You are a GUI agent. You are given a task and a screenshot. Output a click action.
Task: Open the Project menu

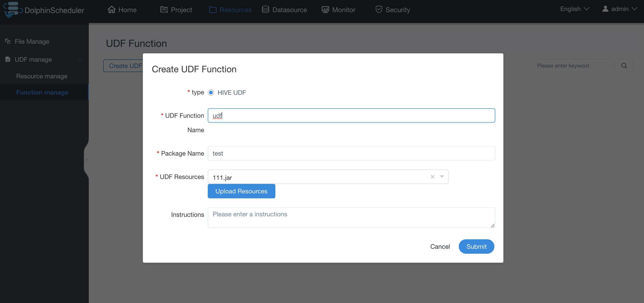coord(176,10)
